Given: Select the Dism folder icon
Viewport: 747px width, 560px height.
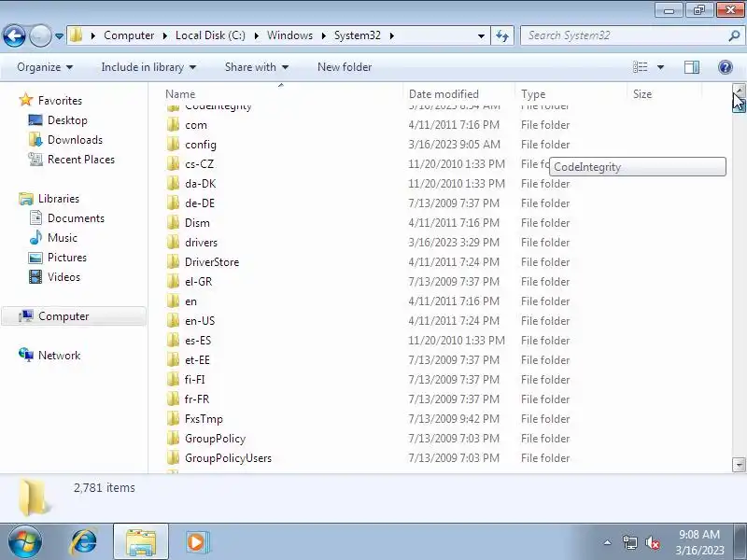Looking at the screenshot, I should click(173, 223).
